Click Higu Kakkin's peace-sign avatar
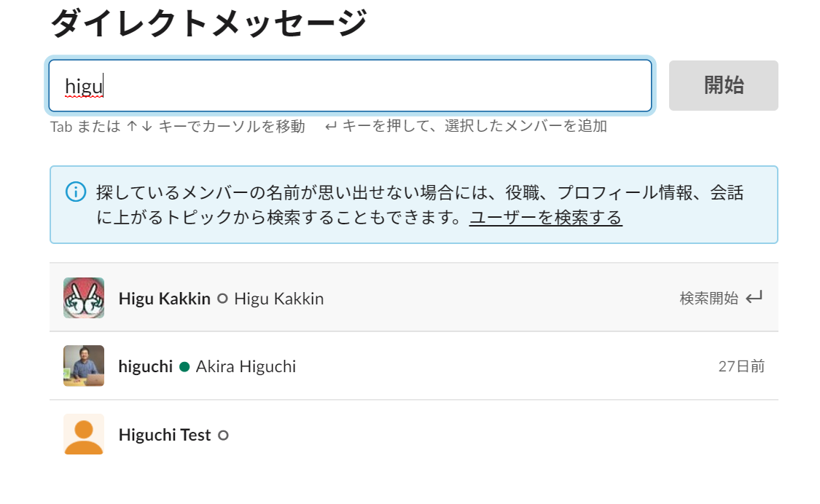 tap(84, 298)
